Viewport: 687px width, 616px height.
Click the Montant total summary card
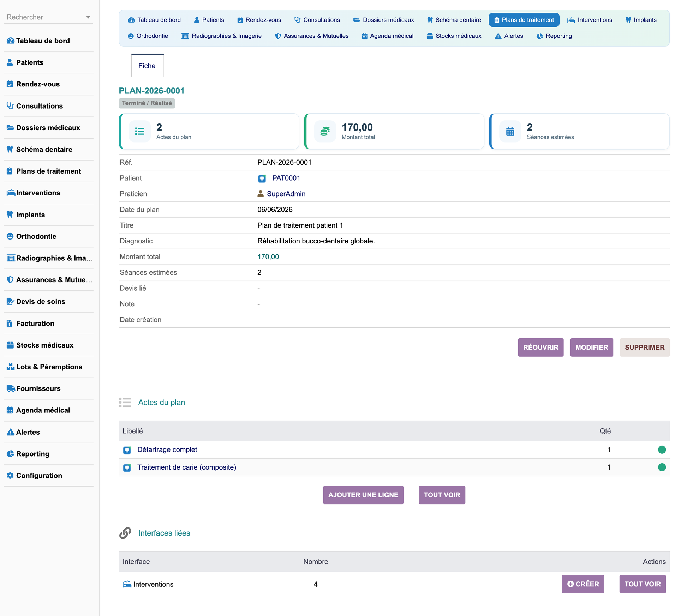(394, 131)
